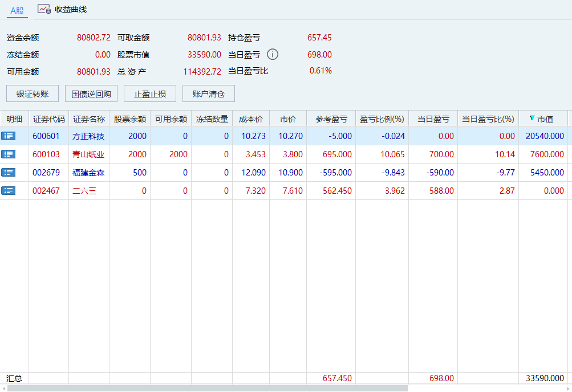572x392 pixels.
Task: Click the market price 3.800
Action: (x=293, y=154)
